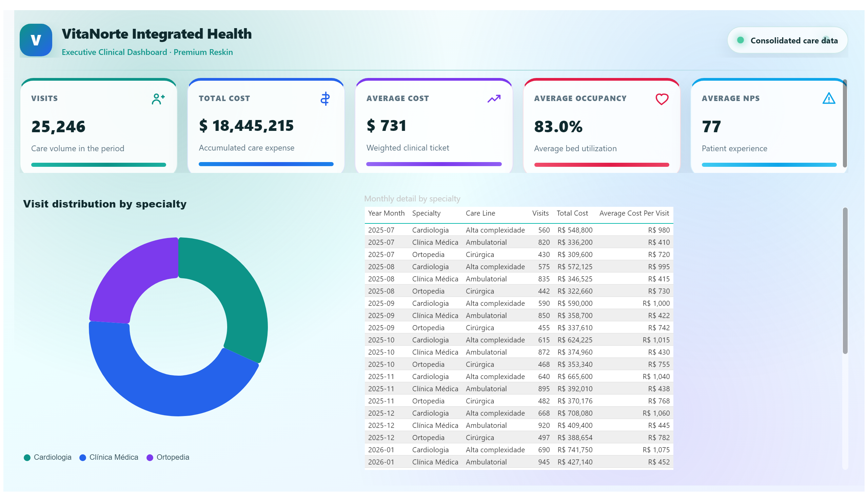Click the Total Cost blue progress bar
This screenshot has width=868, height=495.
pyautogui.click(x=266, y=164)
